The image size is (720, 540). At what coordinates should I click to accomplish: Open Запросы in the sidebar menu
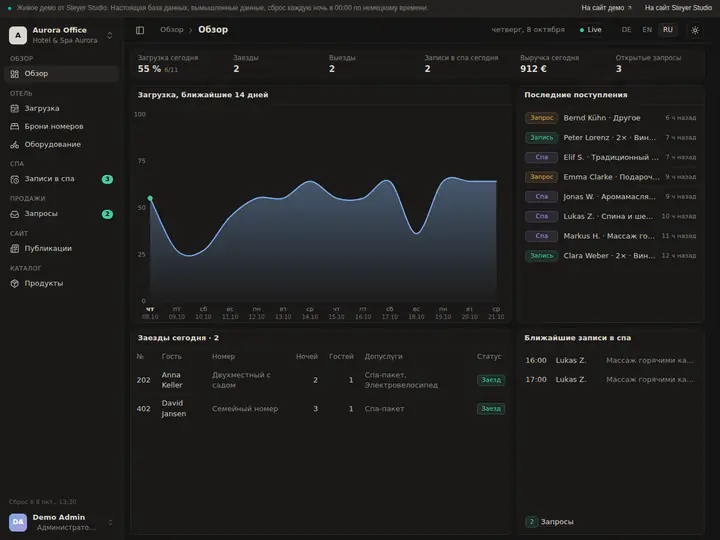pos(62,214)
